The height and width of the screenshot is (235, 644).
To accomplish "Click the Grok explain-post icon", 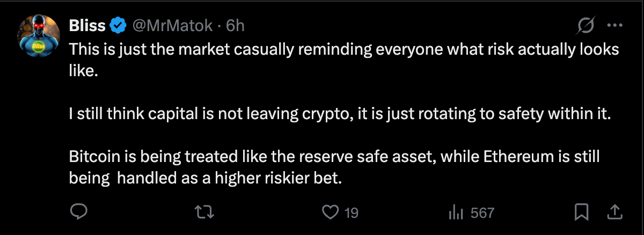I will (x=586, y=25).
